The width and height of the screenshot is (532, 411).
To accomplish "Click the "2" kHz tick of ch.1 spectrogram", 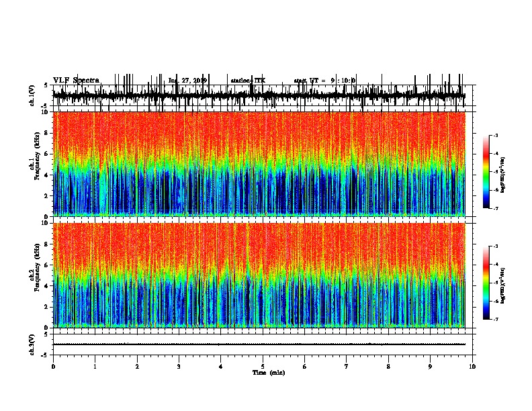I will tap(47, 196).
